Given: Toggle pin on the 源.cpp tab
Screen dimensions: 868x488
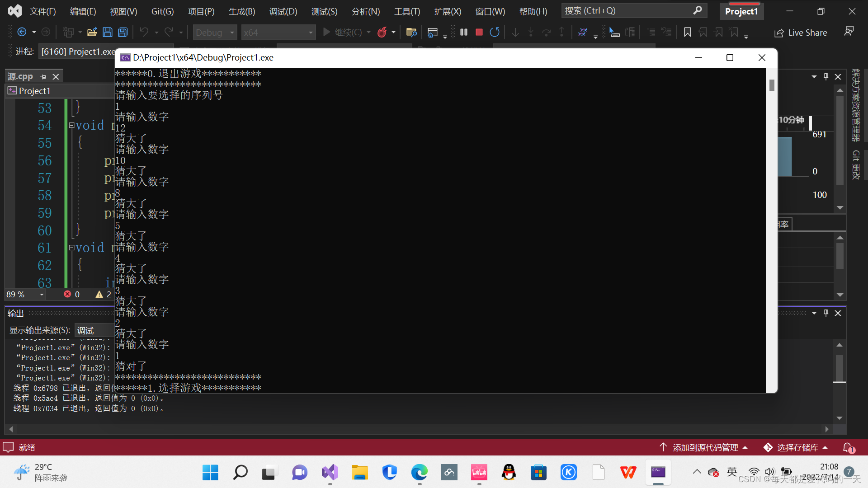Looking at the screenshot, I should [x=43, y=77].
